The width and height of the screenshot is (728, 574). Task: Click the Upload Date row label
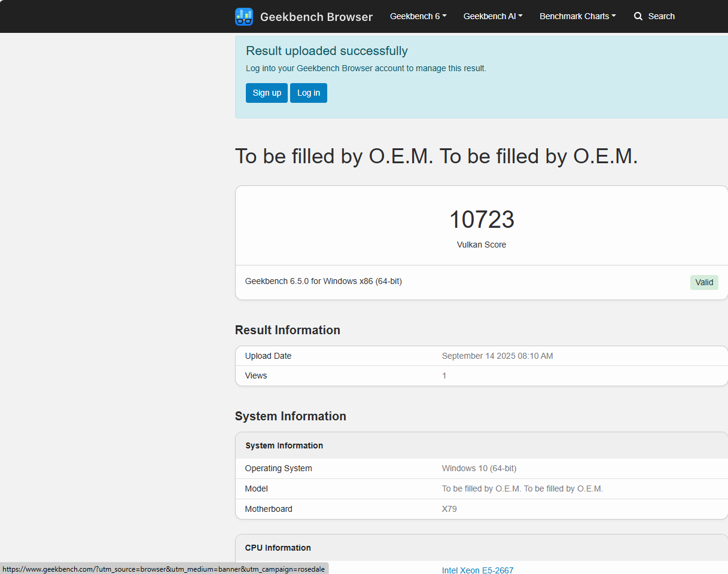268,356
